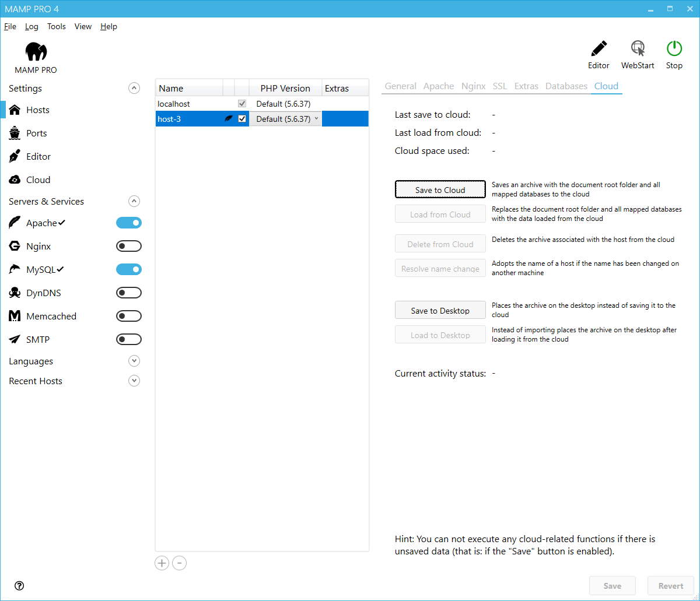The image size is (700, 601).
Task: Select the Ports ship icon in sidebar
Action: [x=15, y=133]
